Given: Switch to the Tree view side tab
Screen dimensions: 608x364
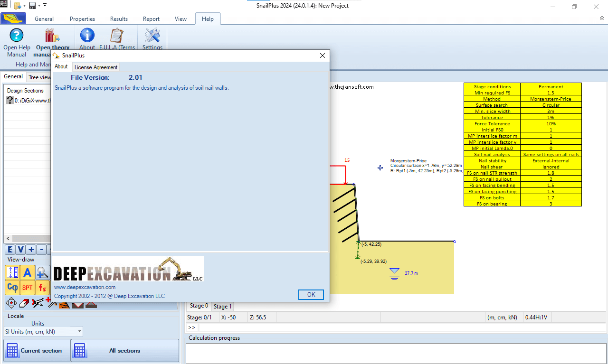Looking at the screenshot, I should tap(39, 77).
